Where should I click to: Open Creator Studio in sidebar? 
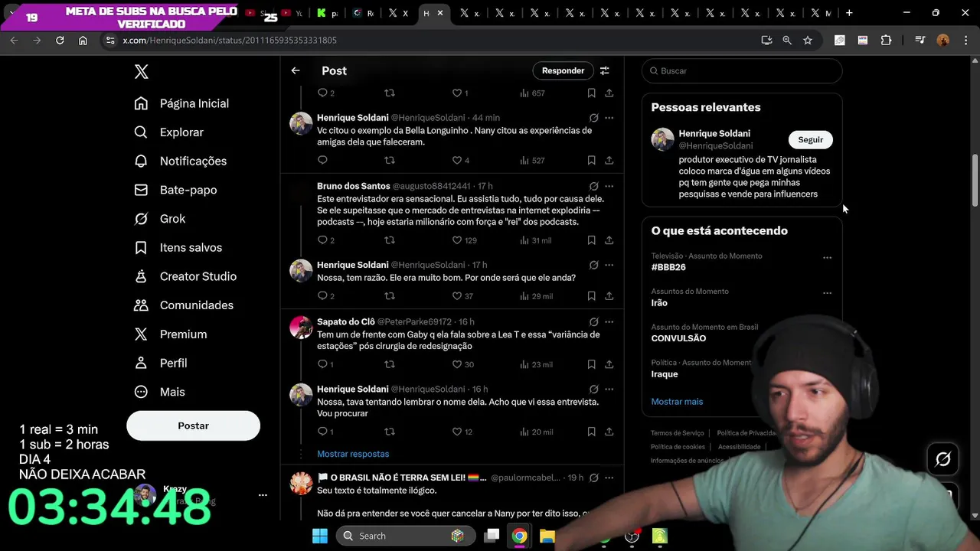coord(186,276)
